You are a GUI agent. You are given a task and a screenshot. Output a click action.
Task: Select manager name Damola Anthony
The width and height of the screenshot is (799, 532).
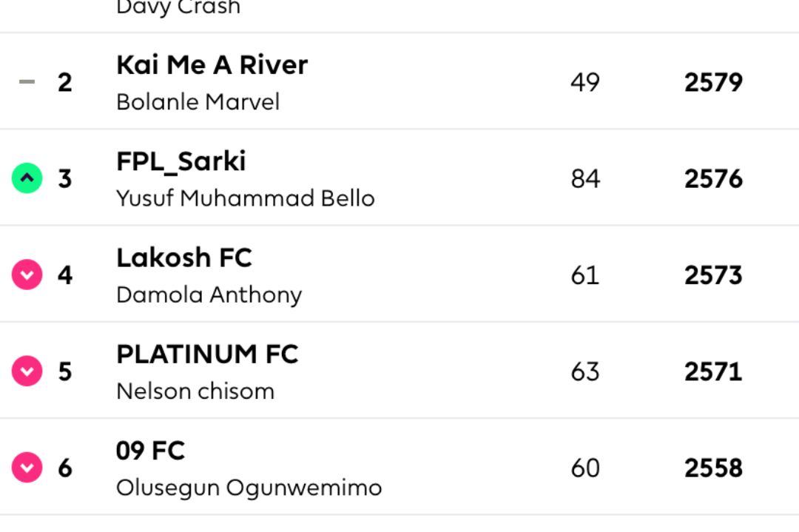(x=209, y=295)
